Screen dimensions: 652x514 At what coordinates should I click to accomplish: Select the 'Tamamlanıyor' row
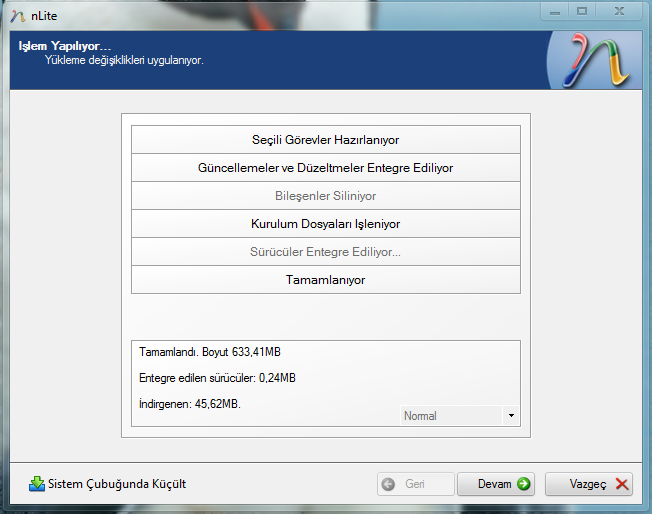click(326, 279)
